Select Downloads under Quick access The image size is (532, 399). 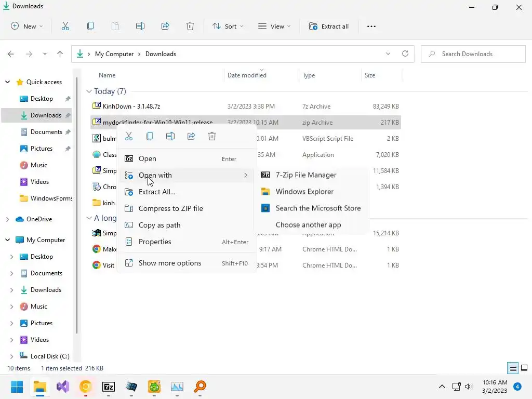tap(37, 115)
